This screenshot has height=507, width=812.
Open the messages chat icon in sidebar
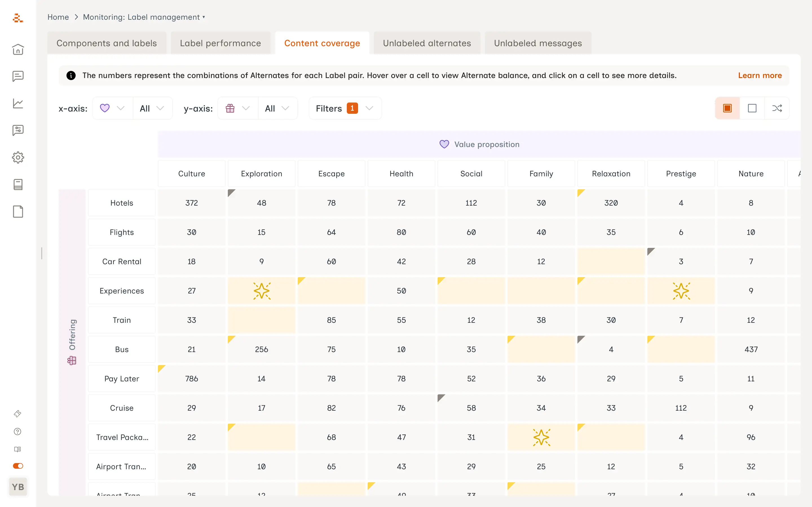coord(18,76)
